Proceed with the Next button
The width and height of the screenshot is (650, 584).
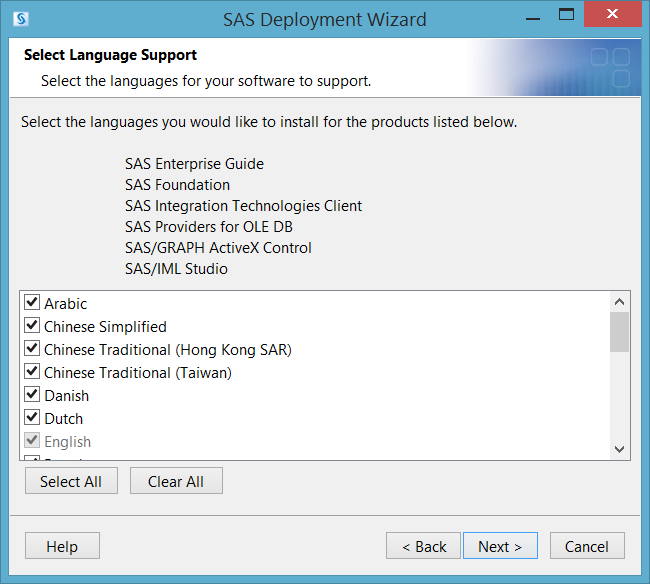tap(500, 546)
